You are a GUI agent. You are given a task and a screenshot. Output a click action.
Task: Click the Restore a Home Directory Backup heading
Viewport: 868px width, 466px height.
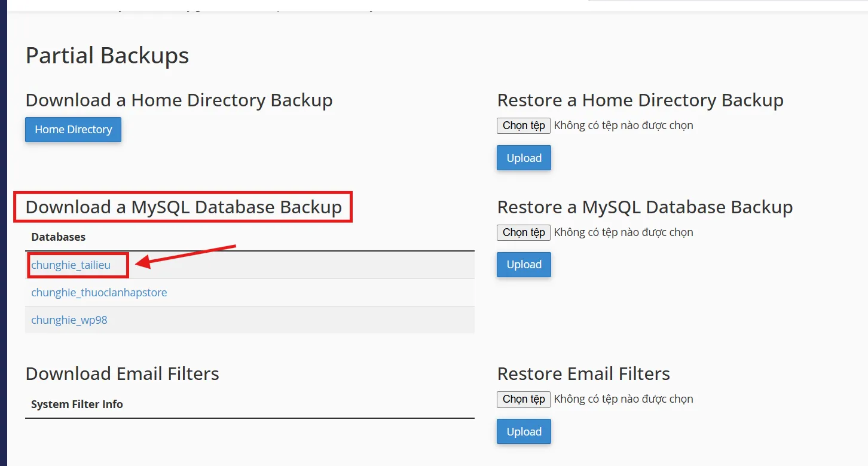640,100
